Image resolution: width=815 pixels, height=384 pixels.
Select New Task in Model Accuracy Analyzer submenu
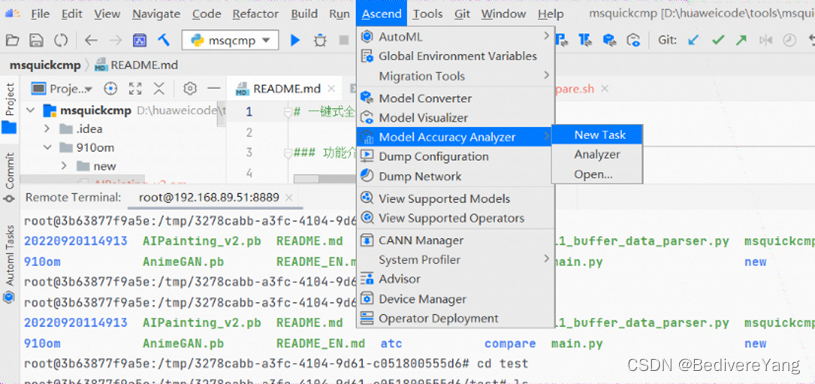(597, 135)
